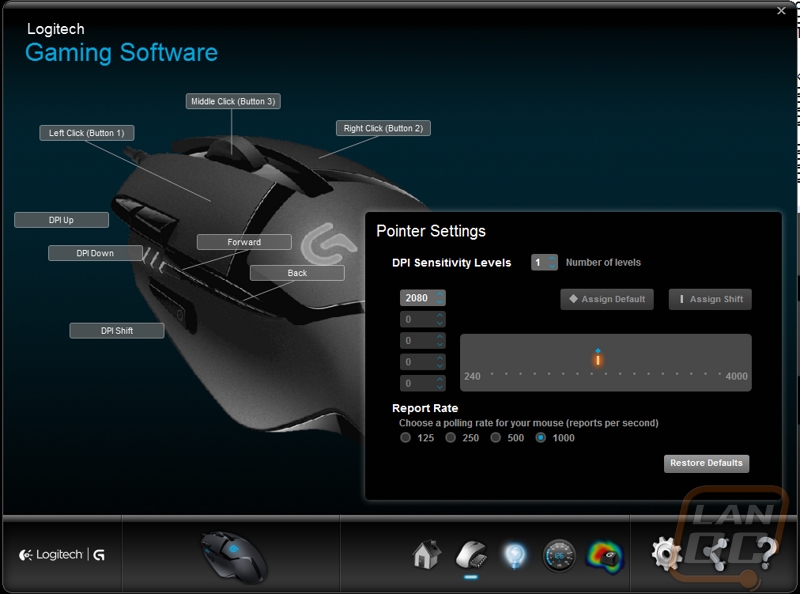
Task: Click the Forward button label
Action: point(244,242)
